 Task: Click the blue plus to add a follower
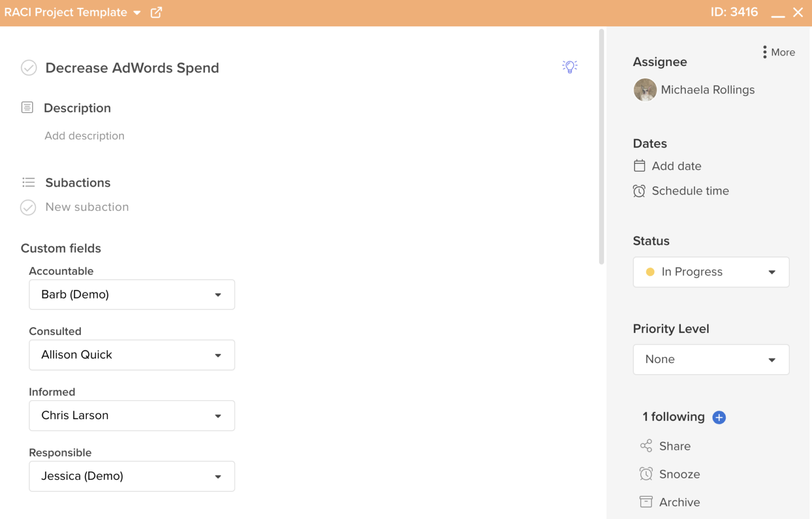pyautogui.click(x=719, y=417)
